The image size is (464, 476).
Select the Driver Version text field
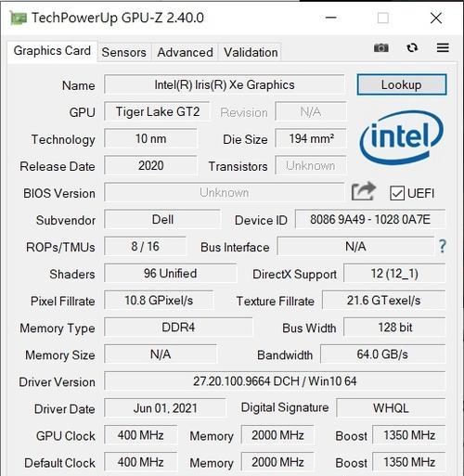[275, 381]
